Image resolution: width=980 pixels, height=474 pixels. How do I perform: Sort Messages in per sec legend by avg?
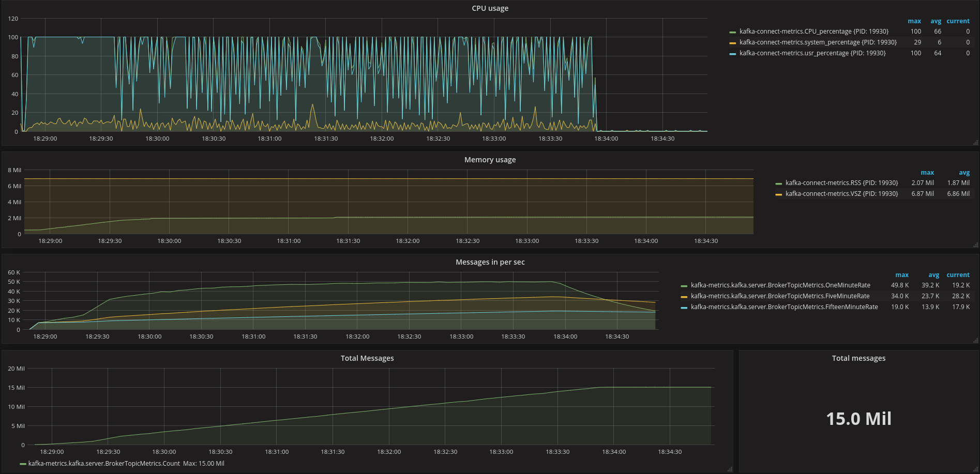[x=933, y=275]
